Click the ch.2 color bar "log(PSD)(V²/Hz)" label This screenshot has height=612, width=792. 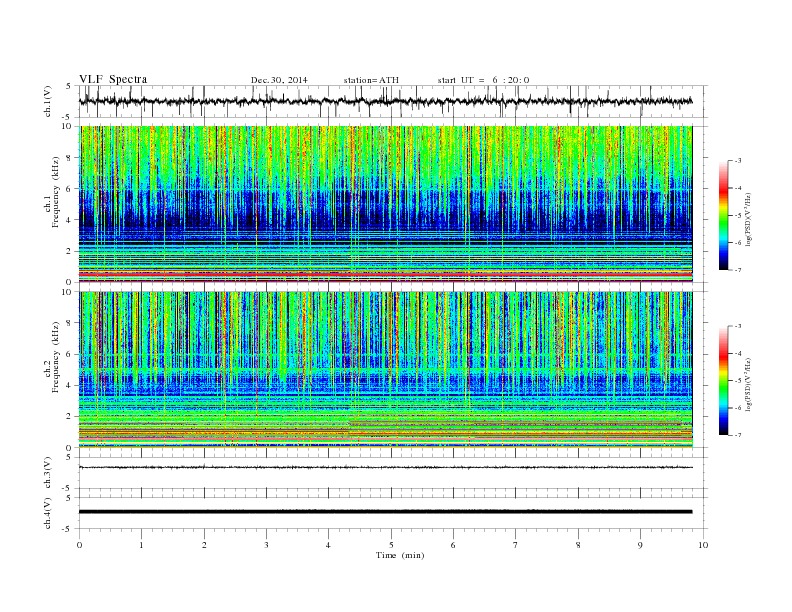(x=749, y=384)
